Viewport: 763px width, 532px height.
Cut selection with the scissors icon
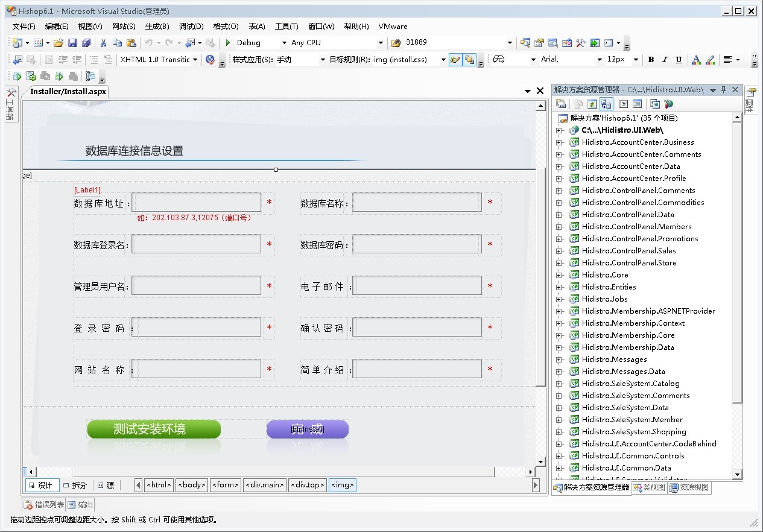pyautogui.click(x=103, y=43)
